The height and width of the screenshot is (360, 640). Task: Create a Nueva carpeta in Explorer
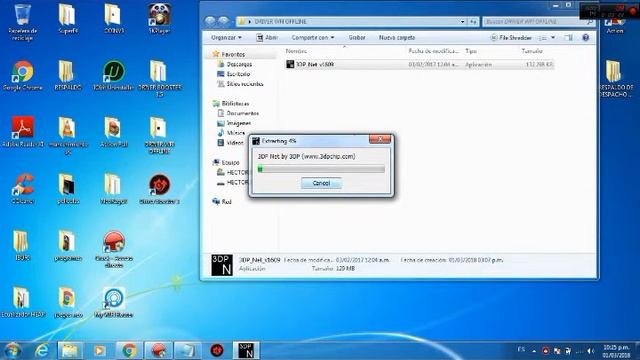tap(397, 38)
